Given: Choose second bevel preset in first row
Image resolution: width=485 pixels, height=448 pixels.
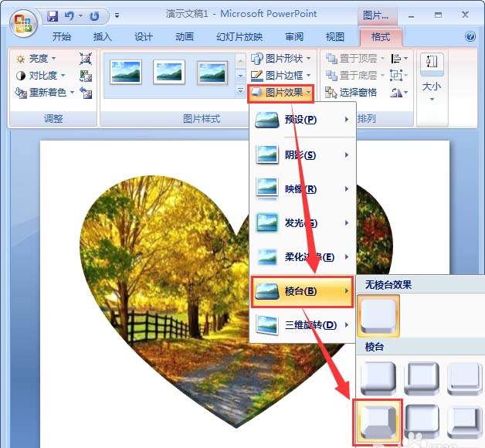Looking at the screenshot, I should 422,378.
